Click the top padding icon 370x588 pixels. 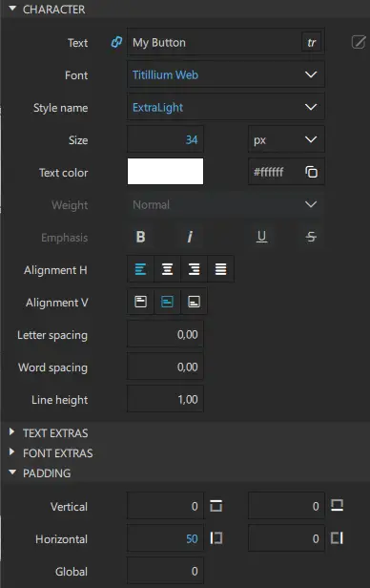(216, 506)
